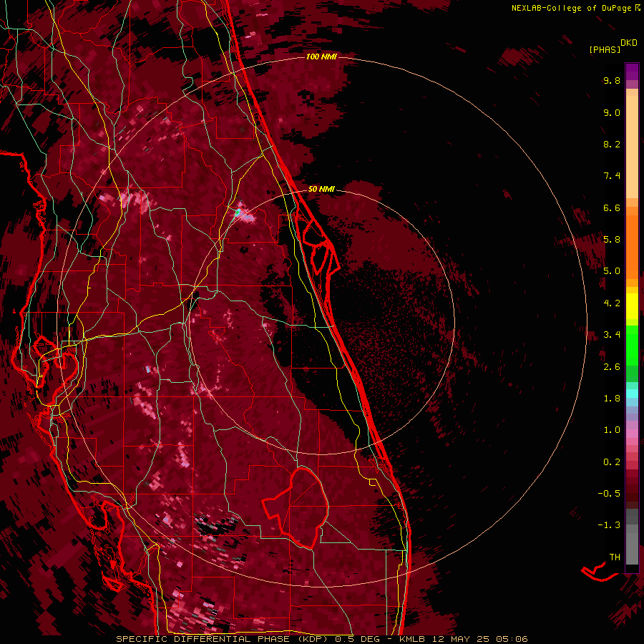
Task: Click the 50 NMI range ring label
Action: coord(321,189)
